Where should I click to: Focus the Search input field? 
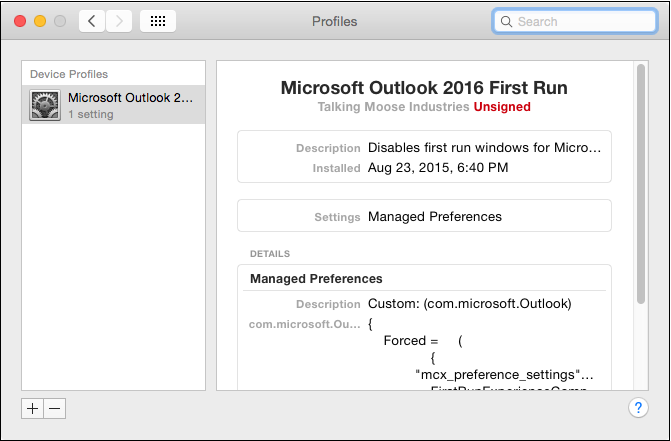[575, 21]
